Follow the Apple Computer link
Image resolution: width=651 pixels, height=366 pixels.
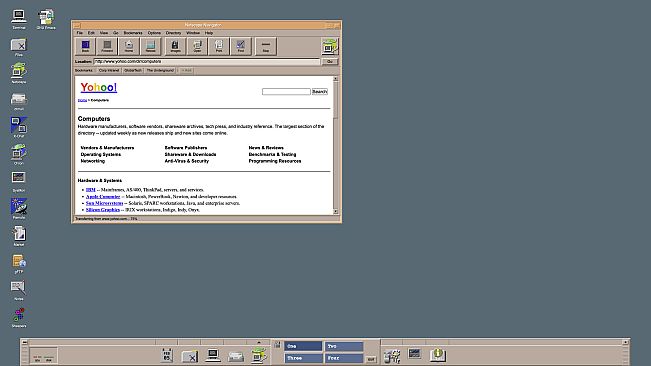103,197
